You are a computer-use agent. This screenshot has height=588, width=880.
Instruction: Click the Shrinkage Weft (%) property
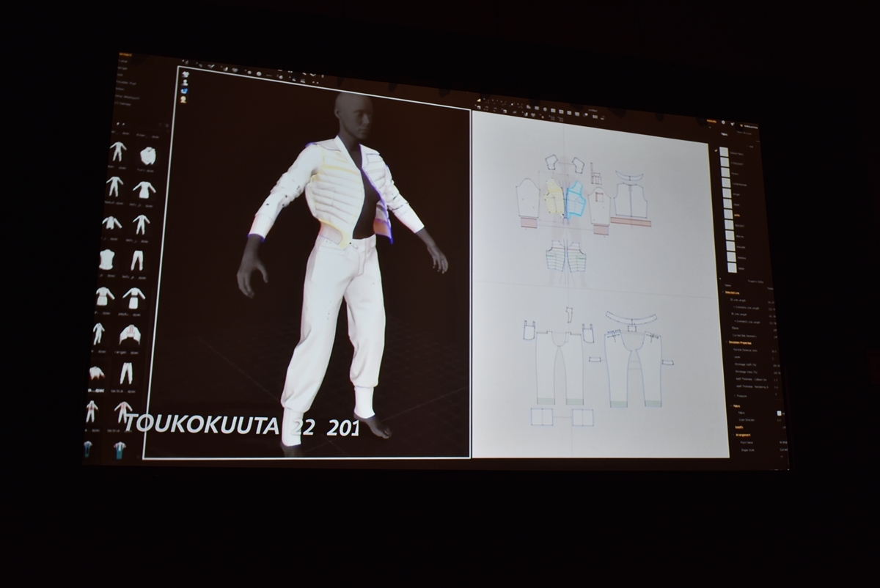coord(747,364)
